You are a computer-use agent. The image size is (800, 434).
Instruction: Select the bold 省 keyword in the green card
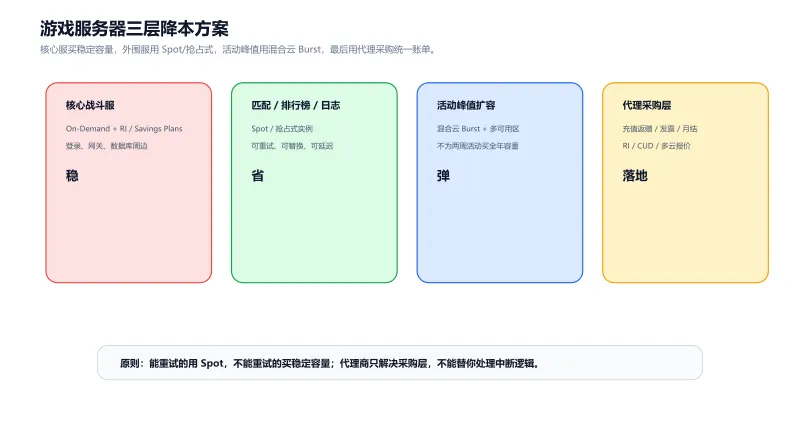coord(258,175)
